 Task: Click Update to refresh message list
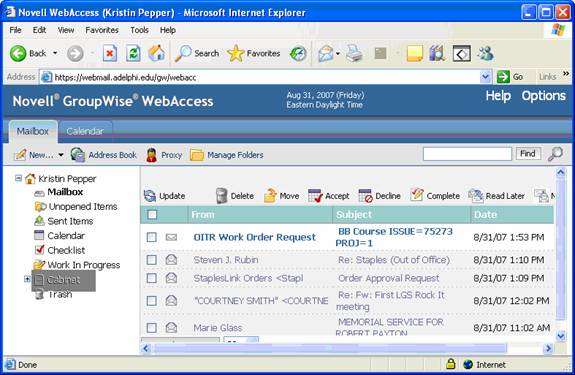[x=164, y=196]
